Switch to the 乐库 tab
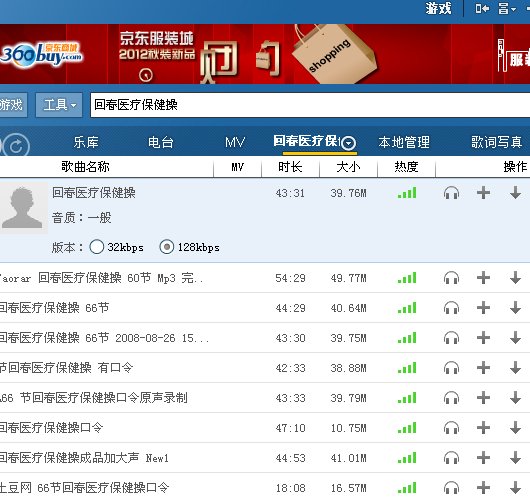 tap(86, 142)
